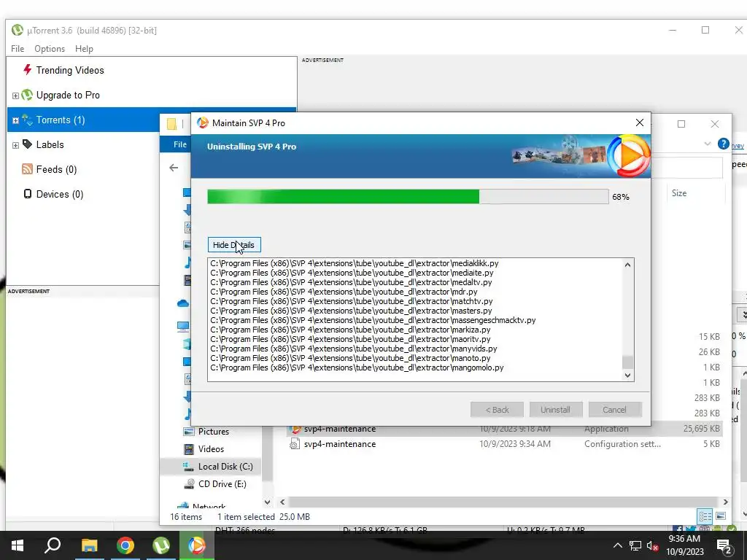Expand the Labels tree node
Screen dimensions: 747x560
tap(15, 145)
